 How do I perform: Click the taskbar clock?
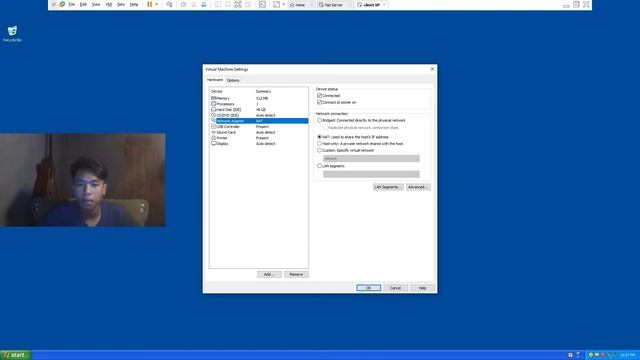pyautogui.click(x=628, y=355)
